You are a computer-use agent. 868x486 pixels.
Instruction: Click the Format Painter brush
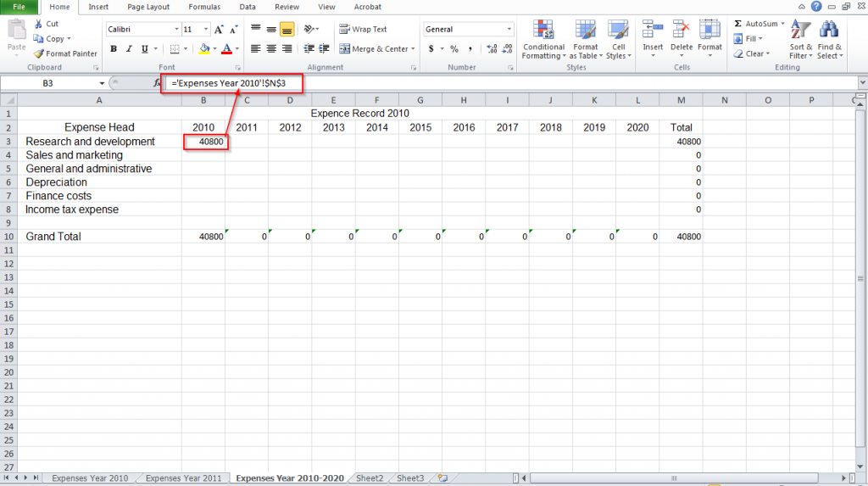[38, 53]
